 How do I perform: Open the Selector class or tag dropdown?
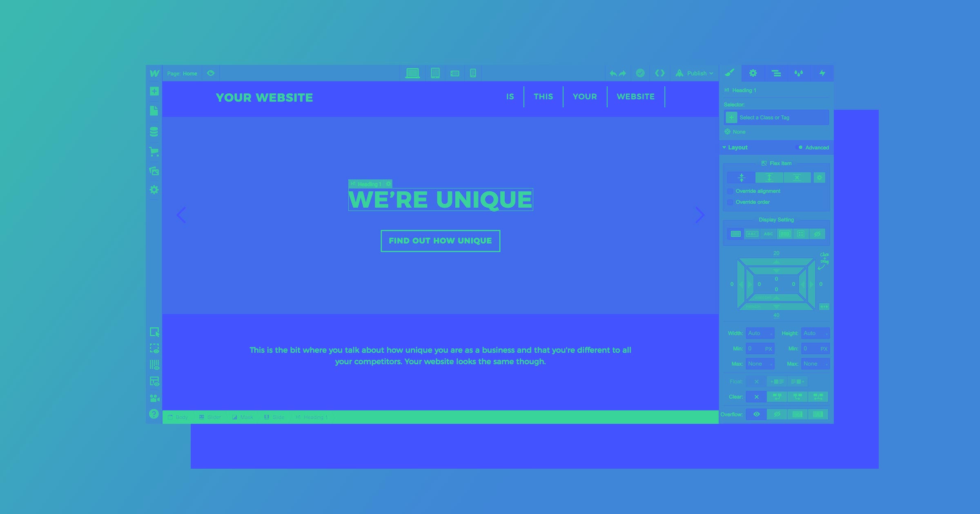click(777, 117)
